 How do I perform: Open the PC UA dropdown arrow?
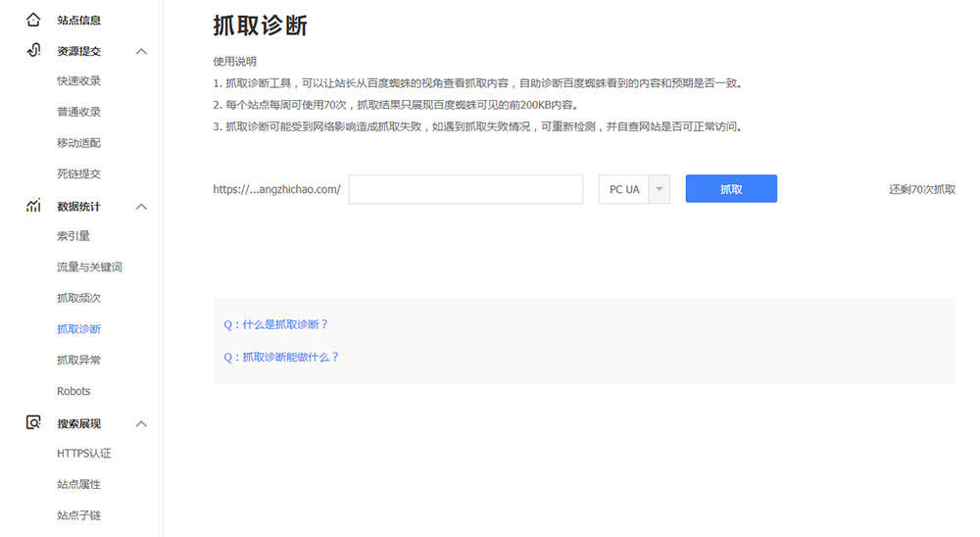coord(659,189)
